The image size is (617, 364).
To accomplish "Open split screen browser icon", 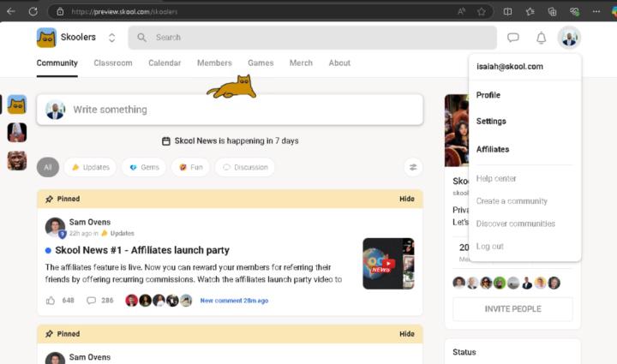I will (x=507, y=11).
